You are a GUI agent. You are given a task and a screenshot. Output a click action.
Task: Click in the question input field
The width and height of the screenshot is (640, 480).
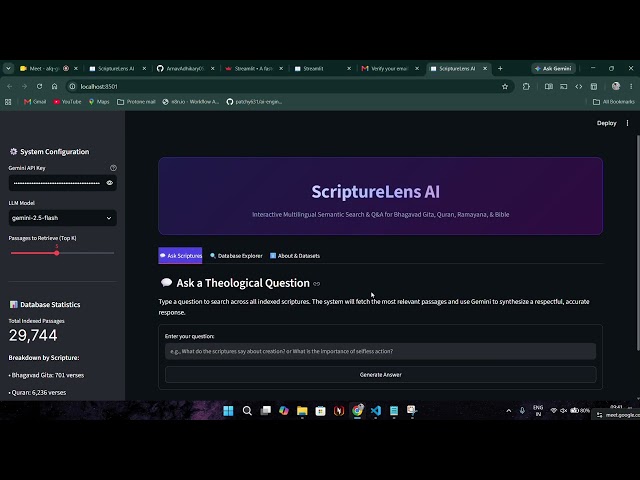coord(380,351)
